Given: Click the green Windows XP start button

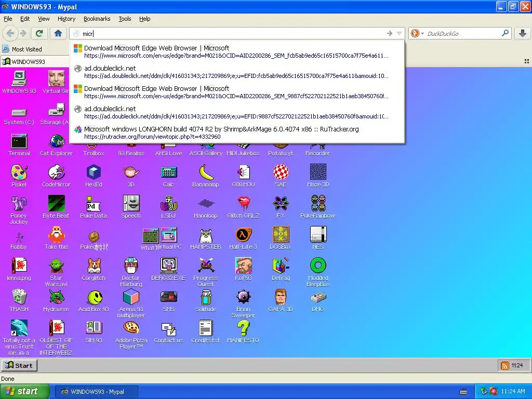Looking at the screenshot, I should (25, 391).
